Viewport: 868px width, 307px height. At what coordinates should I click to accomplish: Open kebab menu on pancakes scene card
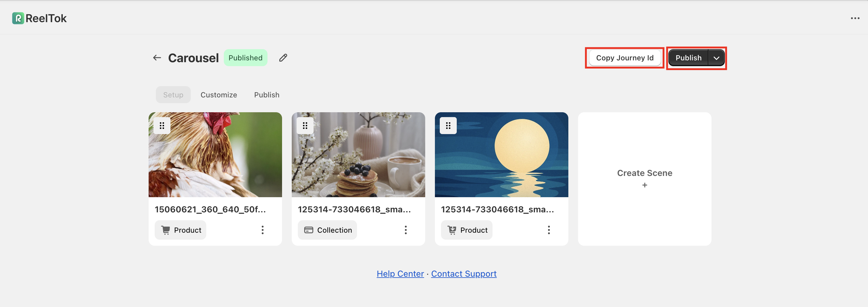pyautogui.click(x=406, y=230)
